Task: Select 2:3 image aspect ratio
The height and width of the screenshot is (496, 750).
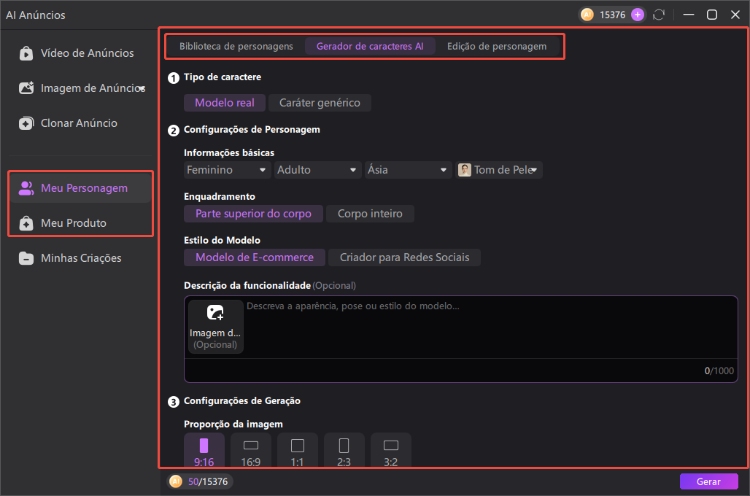Action: (x=344, y=451)
